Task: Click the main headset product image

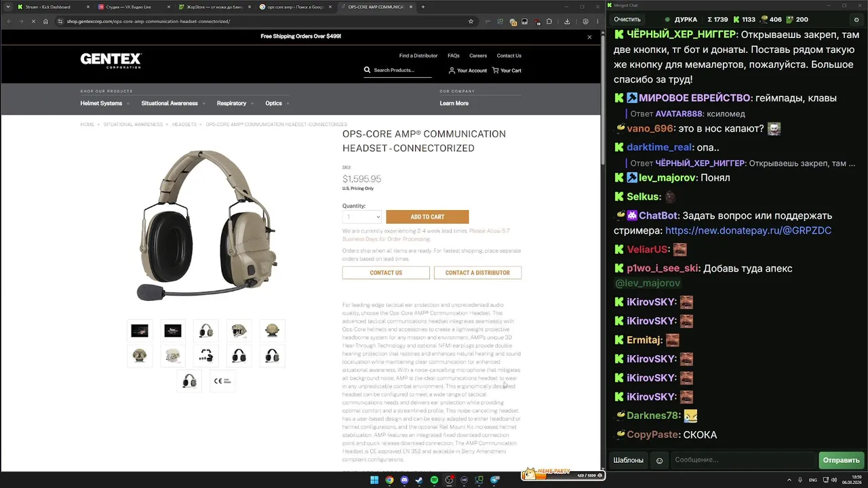Action: 207,224
